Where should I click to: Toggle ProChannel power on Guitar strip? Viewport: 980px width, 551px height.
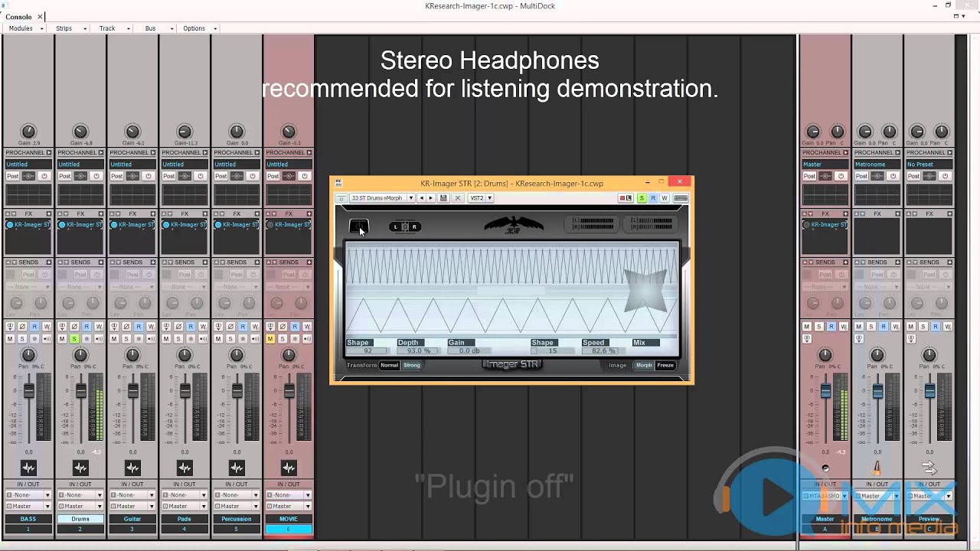coord(149,176)
